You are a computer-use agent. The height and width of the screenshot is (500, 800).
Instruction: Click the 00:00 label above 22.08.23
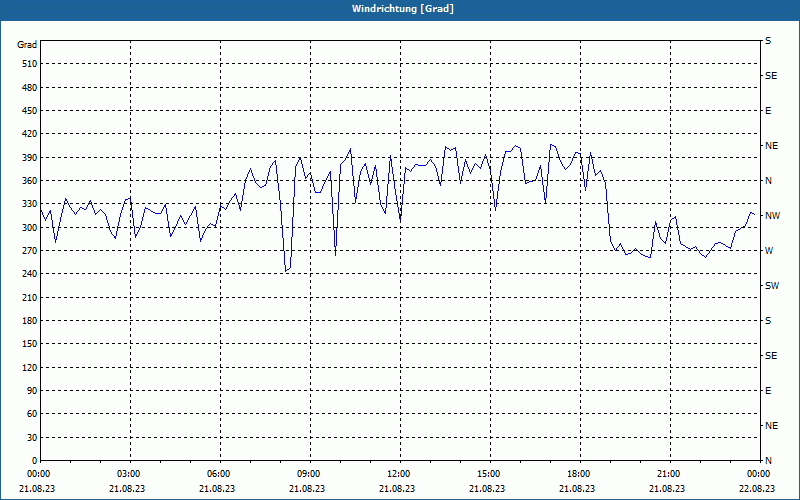point(757,474)
